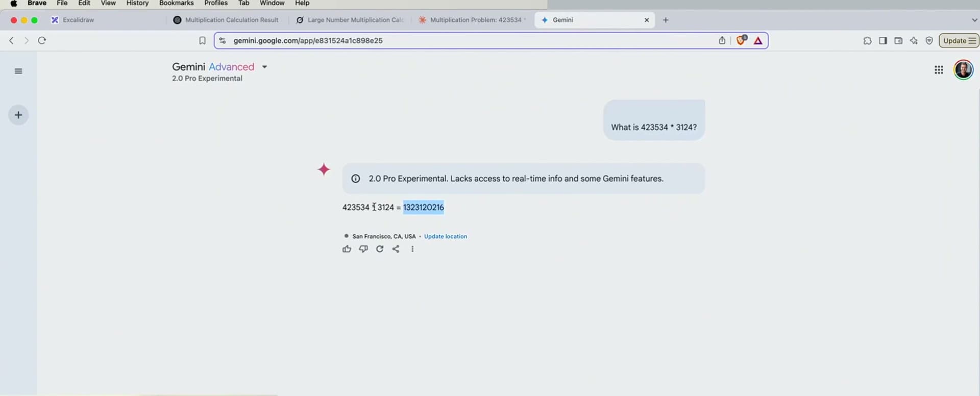Close the Gemini tab
980x396 pixels.
click(x=647, y=20)
